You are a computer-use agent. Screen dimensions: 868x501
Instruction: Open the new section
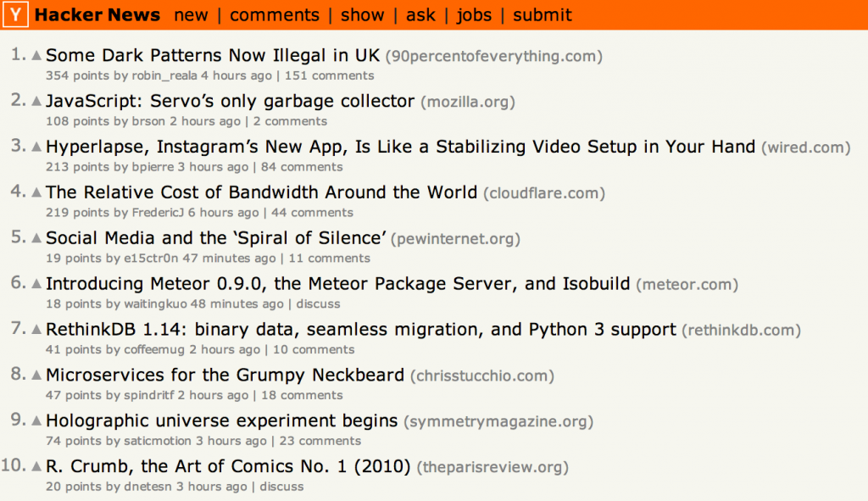coord(191,14)
